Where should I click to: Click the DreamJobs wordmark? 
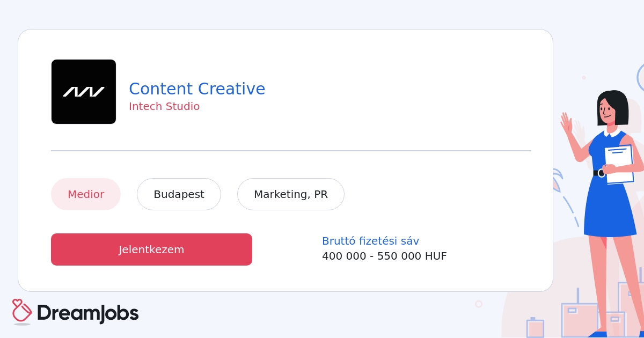[x=87, y=313]
